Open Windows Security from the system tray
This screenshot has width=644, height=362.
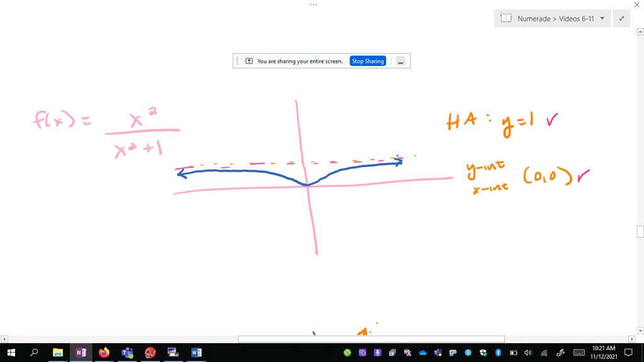coord(483,353)
